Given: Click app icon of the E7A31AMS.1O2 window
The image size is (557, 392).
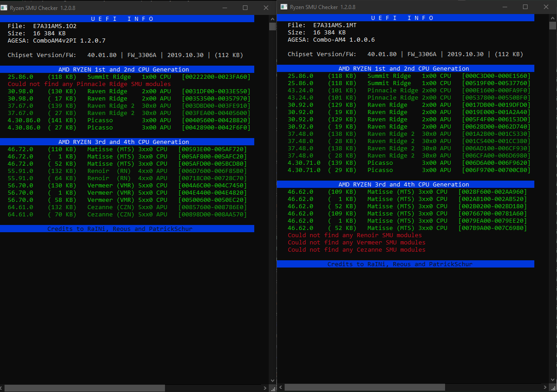Looking at the screenshot, I should pyautogui.click(x=5, y=8).
